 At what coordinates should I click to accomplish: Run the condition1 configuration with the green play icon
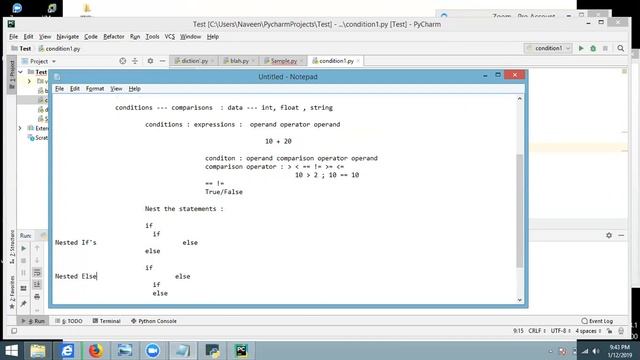[x=581, y=48]
